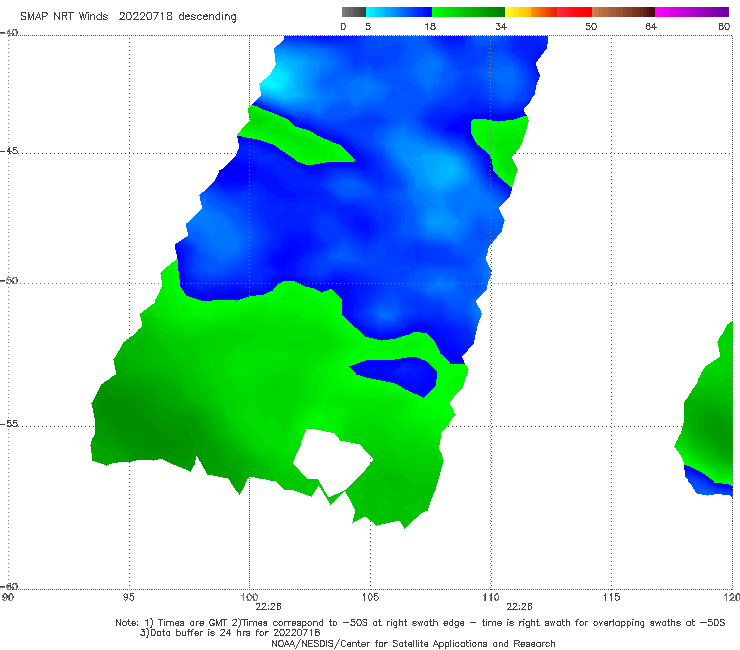Click the longitude label '110'
Image resolution: width=740 pixels, height=650 pixels.
click(491, 598)
